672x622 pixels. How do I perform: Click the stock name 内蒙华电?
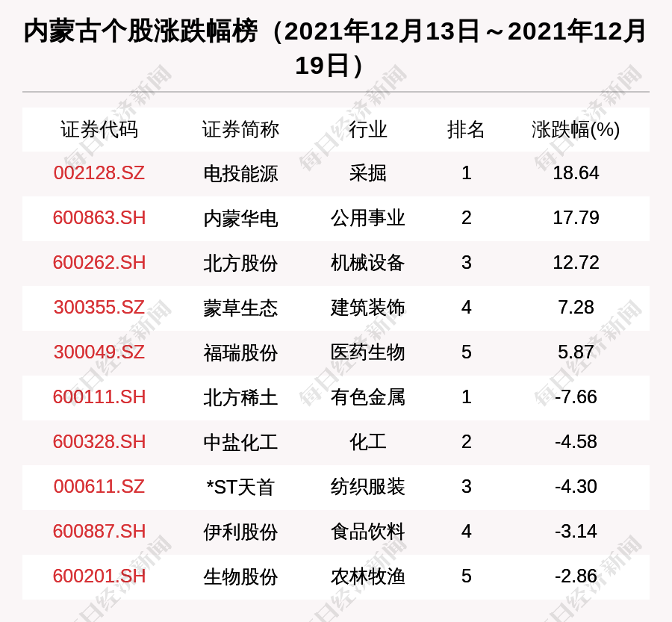pos(240,218)
